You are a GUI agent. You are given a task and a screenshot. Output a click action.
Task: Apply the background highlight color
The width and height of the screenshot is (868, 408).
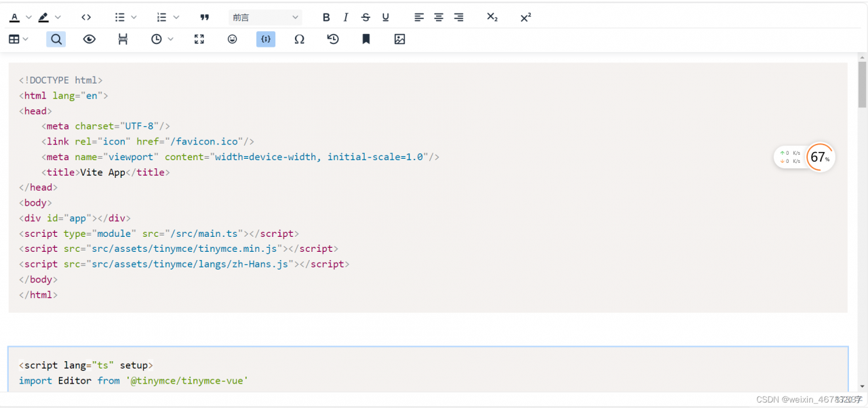click(43, 17)
